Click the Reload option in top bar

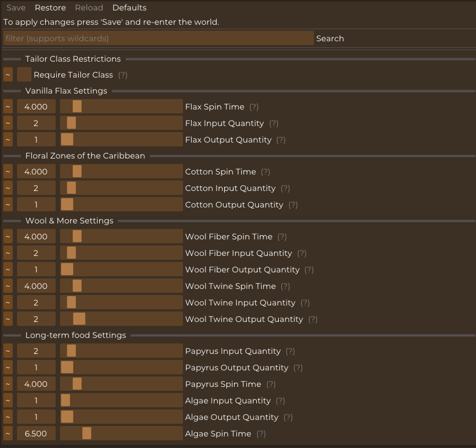pos(89,8)
